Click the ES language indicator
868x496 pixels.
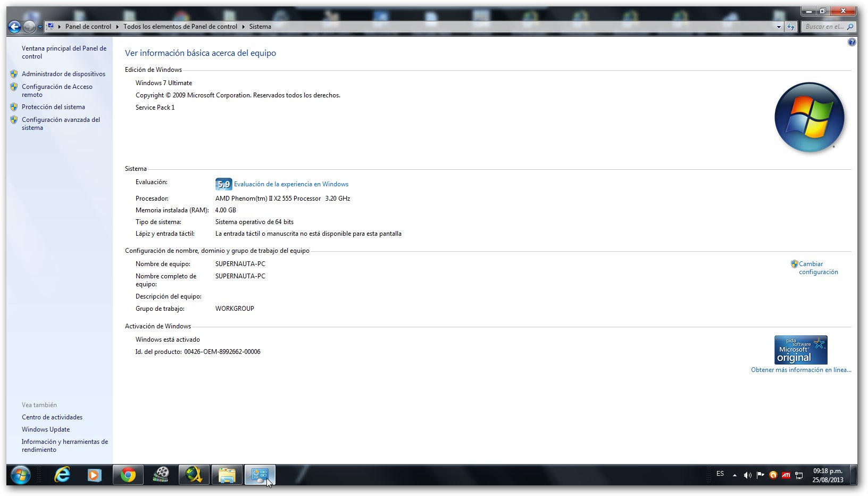point(720,474)
